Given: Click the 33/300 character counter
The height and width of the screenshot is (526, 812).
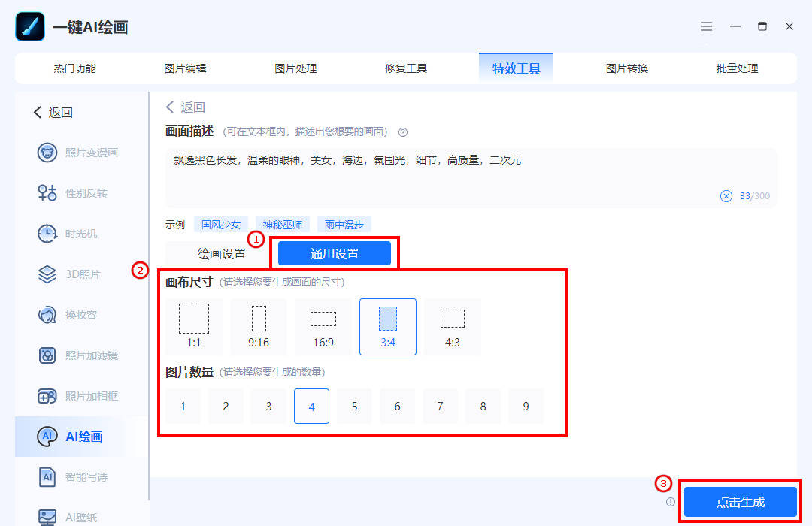Looking at the screenshot, I should [x=755, y=195].
